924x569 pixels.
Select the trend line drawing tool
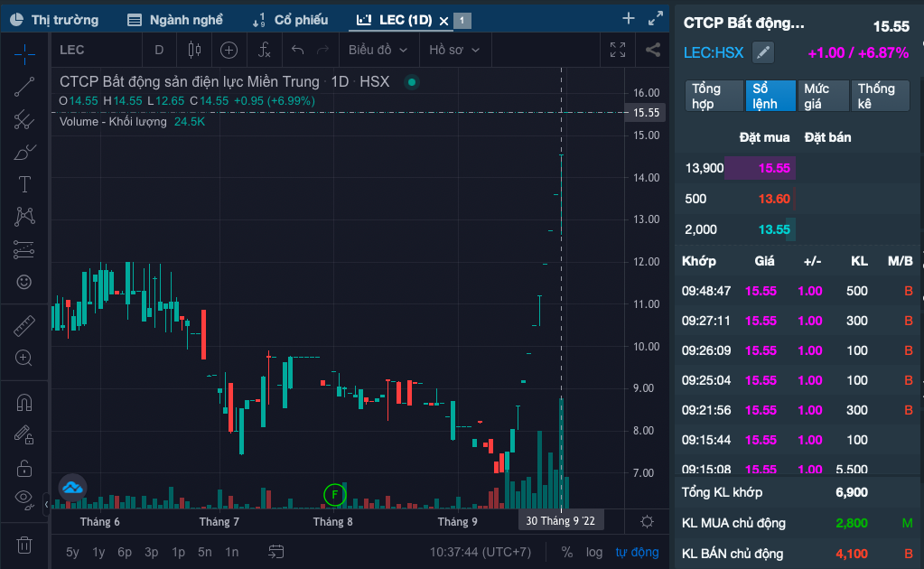(x=24, y=87)
